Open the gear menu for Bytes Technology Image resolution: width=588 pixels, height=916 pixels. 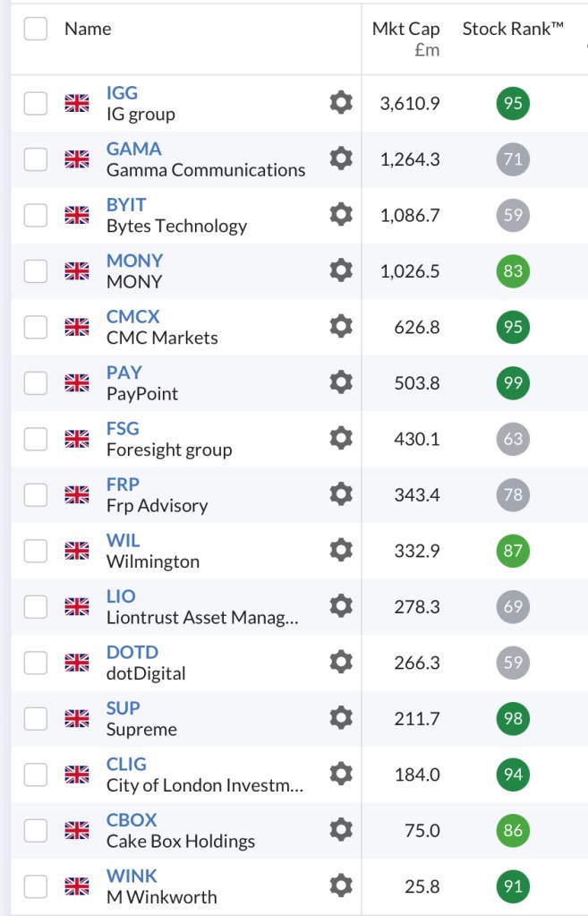coord(341,215)
